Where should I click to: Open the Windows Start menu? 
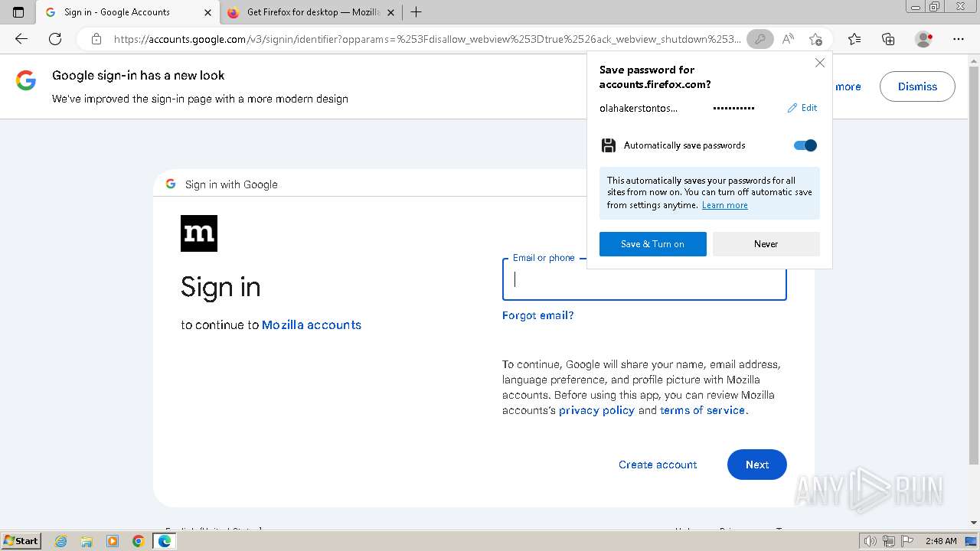pos(21,541)
